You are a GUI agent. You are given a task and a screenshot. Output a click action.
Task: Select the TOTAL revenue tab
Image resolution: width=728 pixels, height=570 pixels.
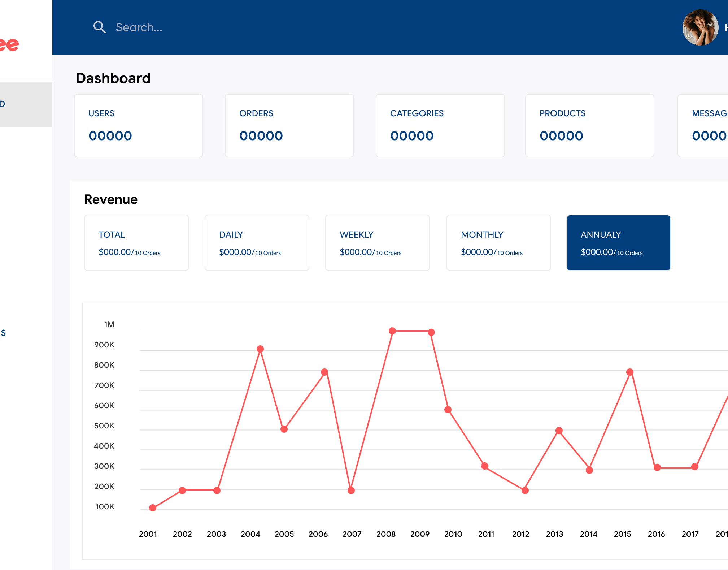click(x=136, y=243)
